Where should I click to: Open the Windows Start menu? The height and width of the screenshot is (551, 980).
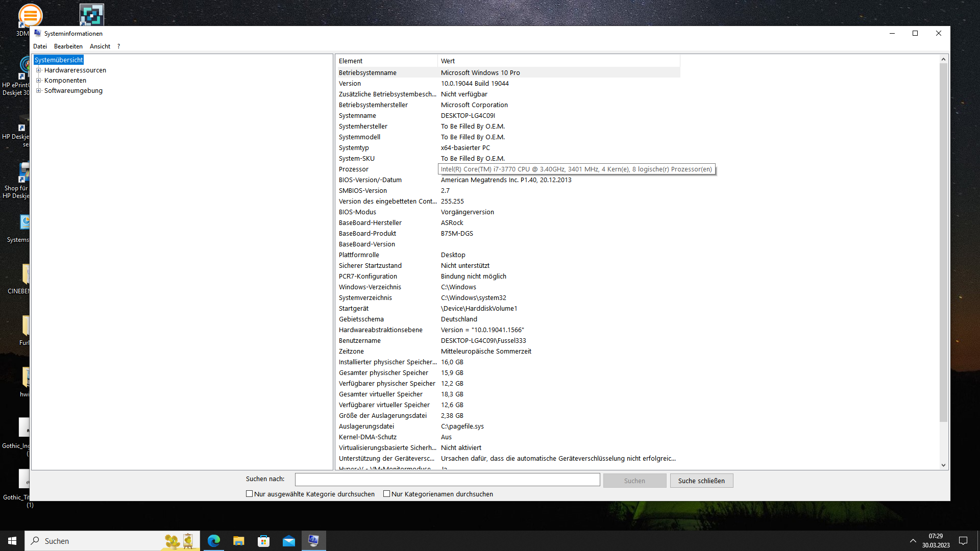[12, 541]
